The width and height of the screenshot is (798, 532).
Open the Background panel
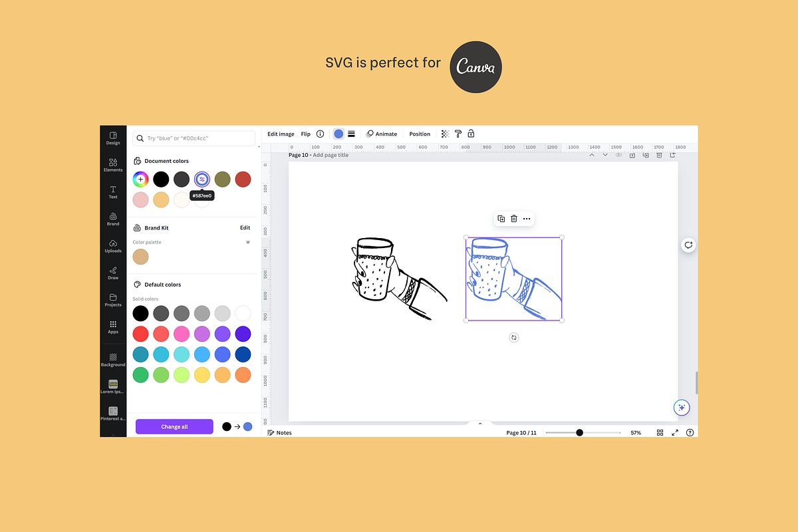coord(113,360)
